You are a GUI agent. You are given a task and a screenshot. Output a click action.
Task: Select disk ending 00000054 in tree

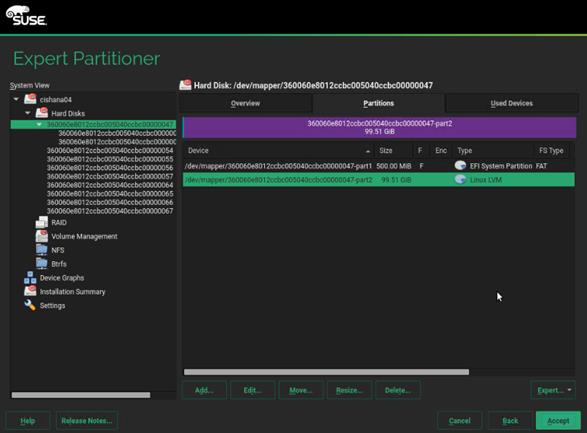pyautogui.click(x=110, y=150)
